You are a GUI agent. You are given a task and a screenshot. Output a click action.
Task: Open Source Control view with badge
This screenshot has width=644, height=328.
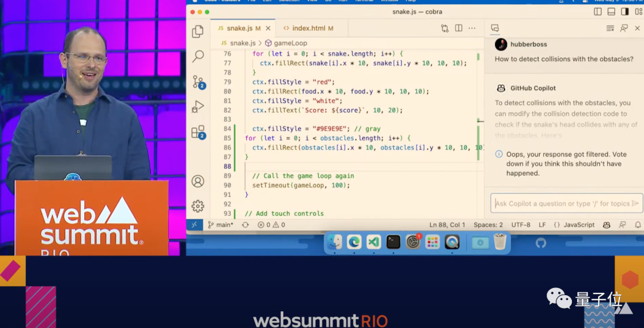tap(198, 82)
